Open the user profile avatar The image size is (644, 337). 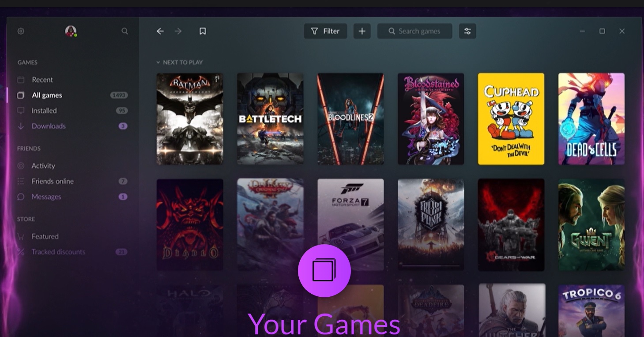point(71,31)
